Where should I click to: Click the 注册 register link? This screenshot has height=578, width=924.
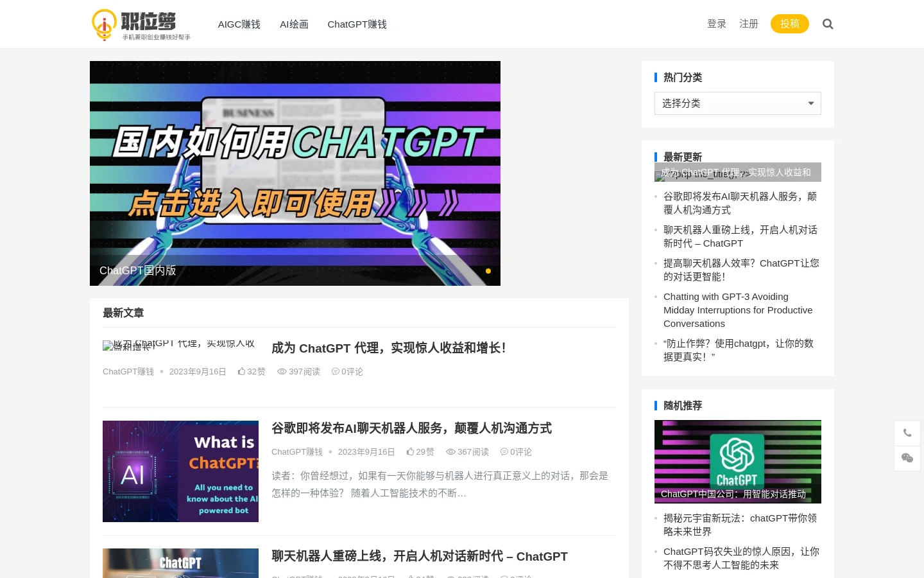749,24
